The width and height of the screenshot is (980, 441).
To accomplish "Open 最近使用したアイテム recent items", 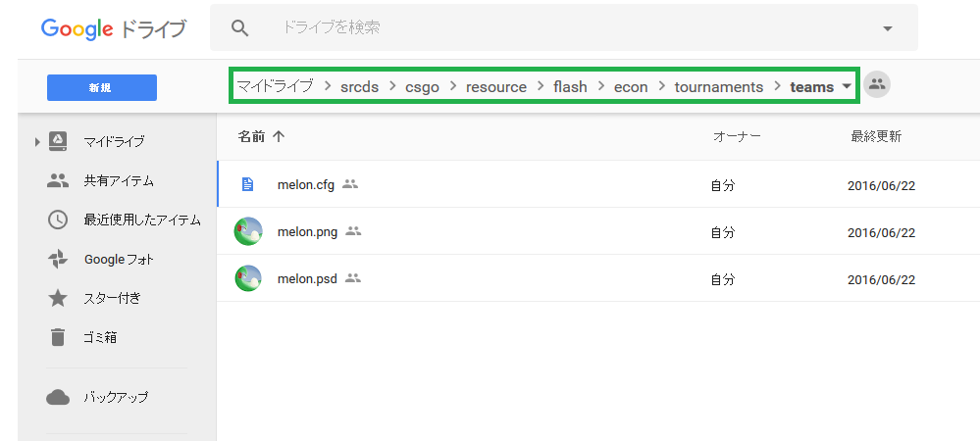I will point(141,220).
